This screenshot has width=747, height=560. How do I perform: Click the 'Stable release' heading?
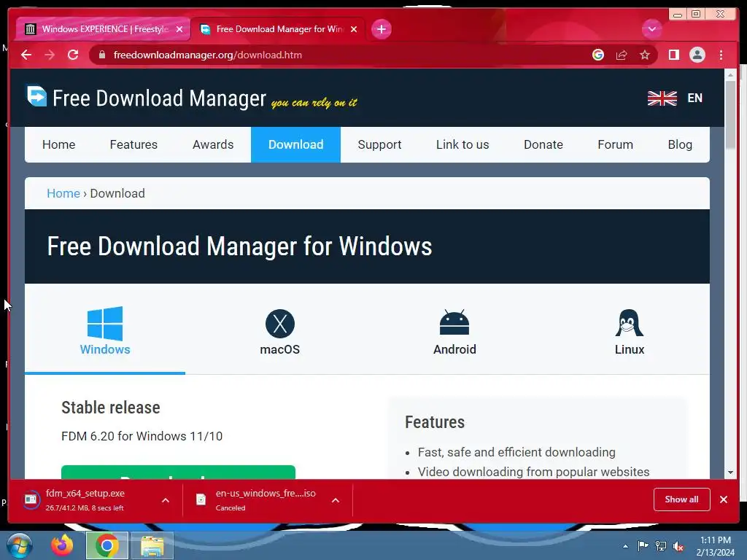111,408
